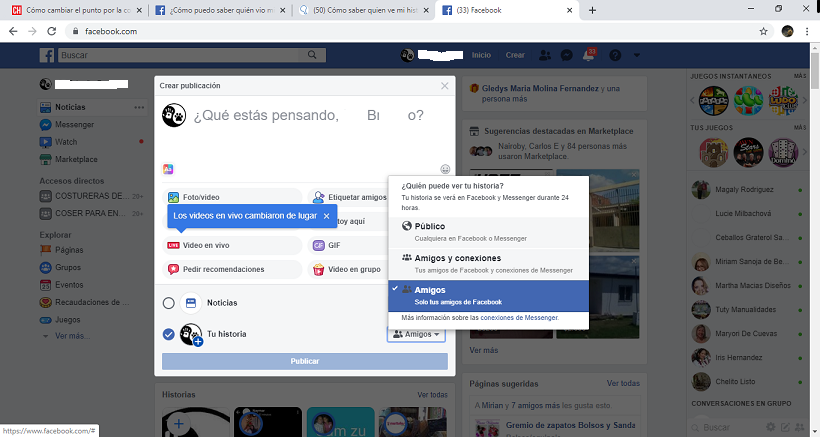820x437 pixels.
Task: Choose the GIF option
Action: pos(348,245)
